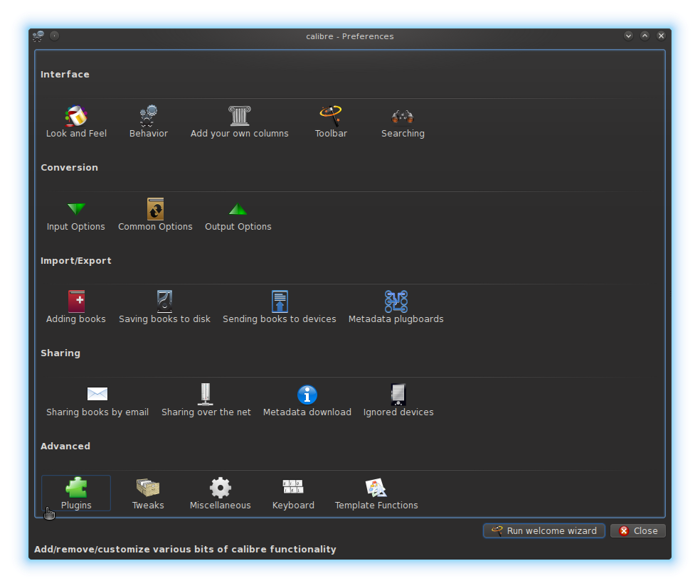Open the Toolbar customization settings
The width and height of the screenshot is (700, 588).
pyautogui.click(x=331, y=122)
